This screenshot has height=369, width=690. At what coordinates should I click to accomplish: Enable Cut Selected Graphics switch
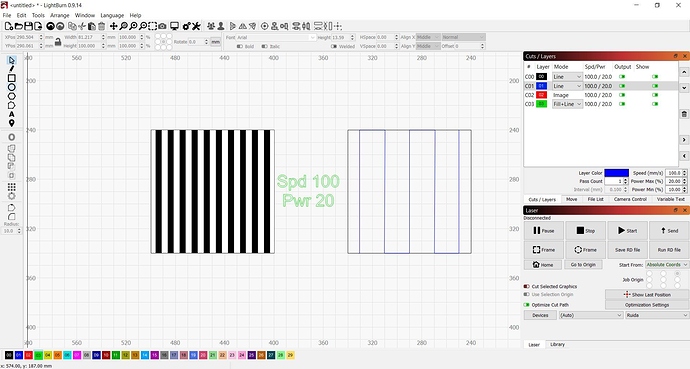526,286
